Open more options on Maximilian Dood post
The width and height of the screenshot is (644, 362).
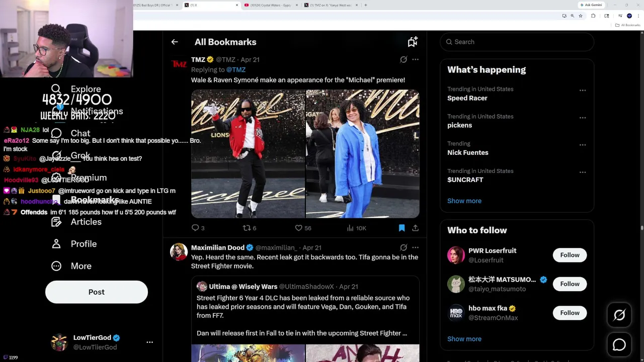coord(415,247)
